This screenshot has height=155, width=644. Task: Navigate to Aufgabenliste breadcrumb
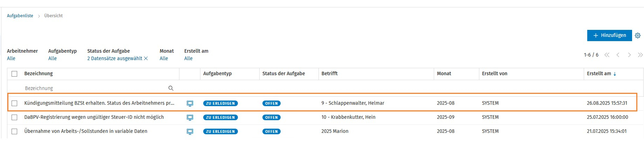[x=20, y=16]
